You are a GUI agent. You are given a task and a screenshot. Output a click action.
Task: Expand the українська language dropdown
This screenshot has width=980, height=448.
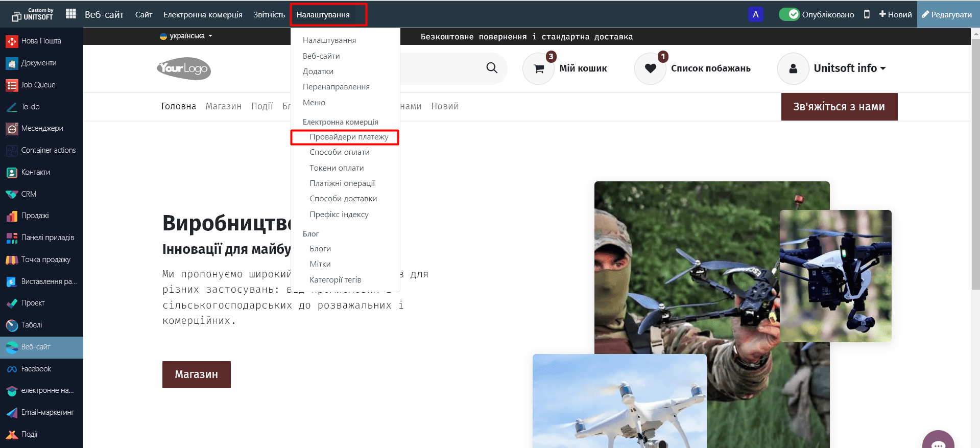[x=186, y=36]
